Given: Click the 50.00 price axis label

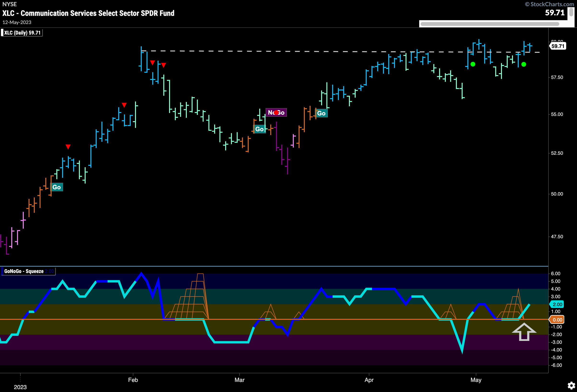Looking at the screenshot, I should pyautogui.click(x=557, y=194).
